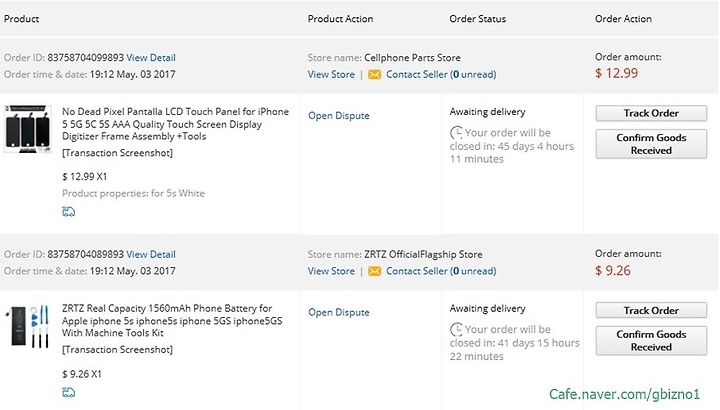The height and width of the screenshot is (410, 720).
Task: Open the ZRTZ battery product thumbnail
Action: (28, 326)
